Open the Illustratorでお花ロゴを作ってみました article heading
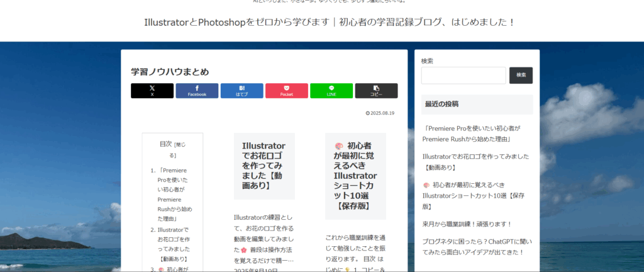This screenshot has height=272, width=644. tap(264, 166)
